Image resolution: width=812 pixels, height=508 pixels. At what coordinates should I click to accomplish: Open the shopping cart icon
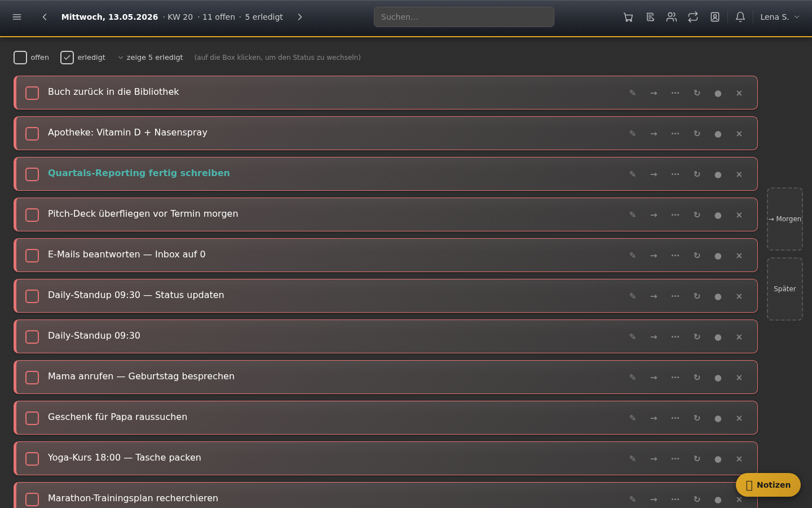point(628,17)
